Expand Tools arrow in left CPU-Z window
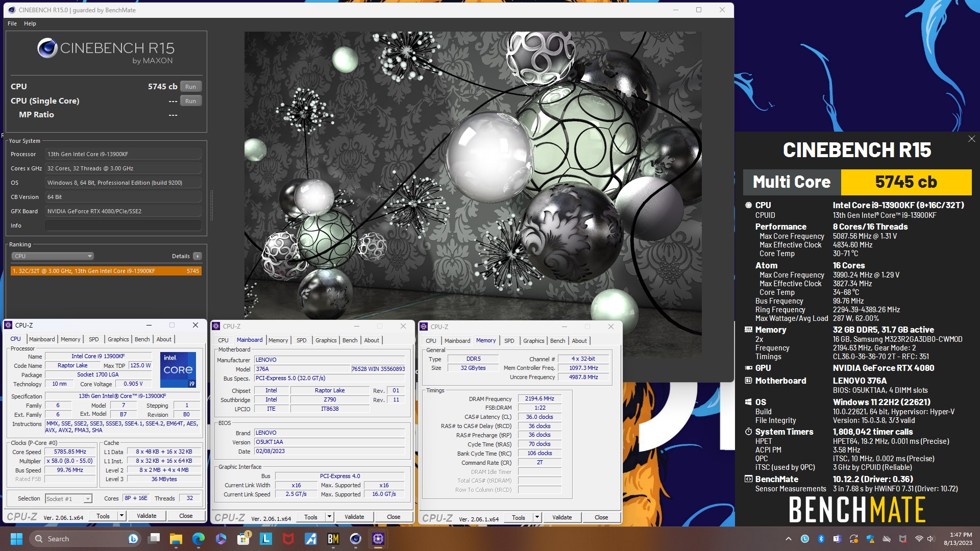Image resolution: width=980 pixels, height=551 pixels. coord(121,516)
